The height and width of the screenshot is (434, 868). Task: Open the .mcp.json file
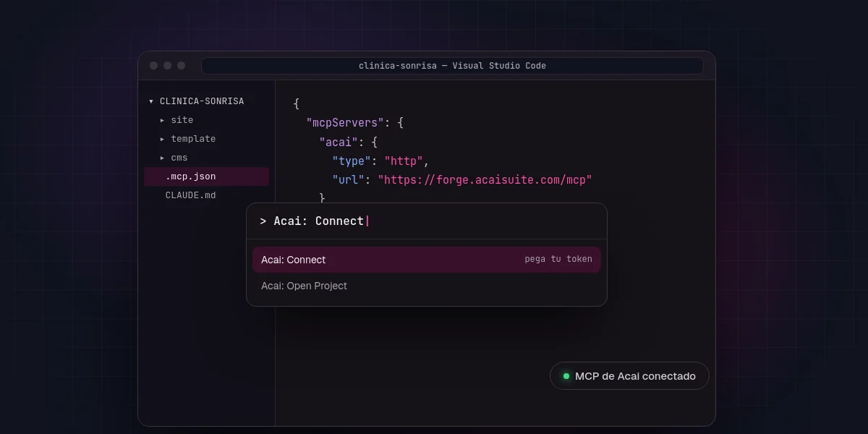click(206, 176)
